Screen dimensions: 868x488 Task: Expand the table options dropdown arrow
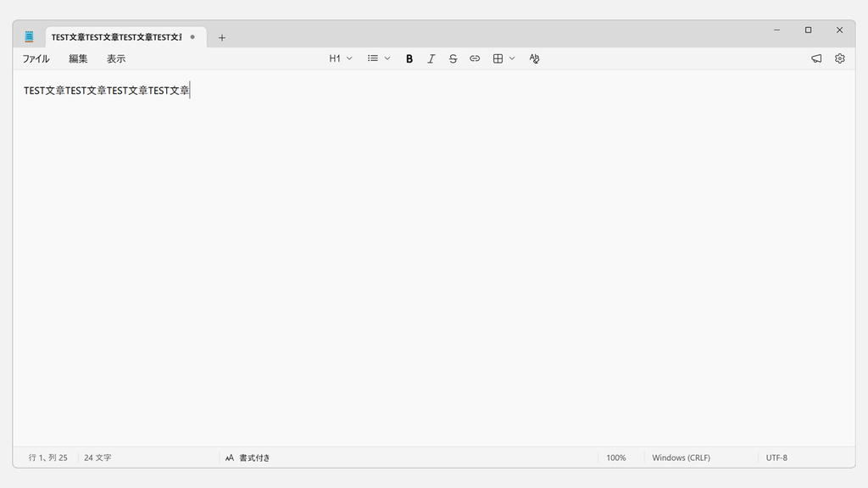pos(512,58)
